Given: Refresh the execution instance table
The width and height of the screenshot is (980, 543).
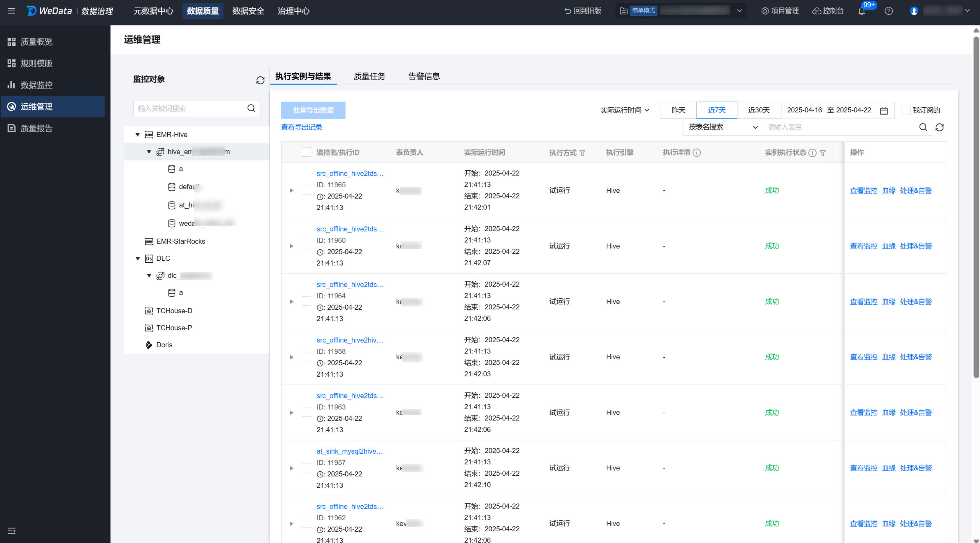Looking at the screenshot, I should 939,128.
